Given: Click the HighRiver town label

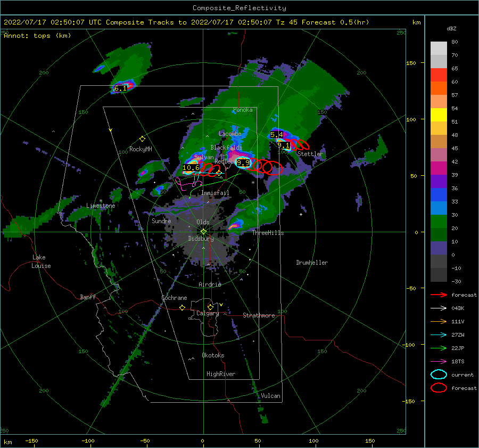Looking at the screenshot, I should click(x=221, y=374).
